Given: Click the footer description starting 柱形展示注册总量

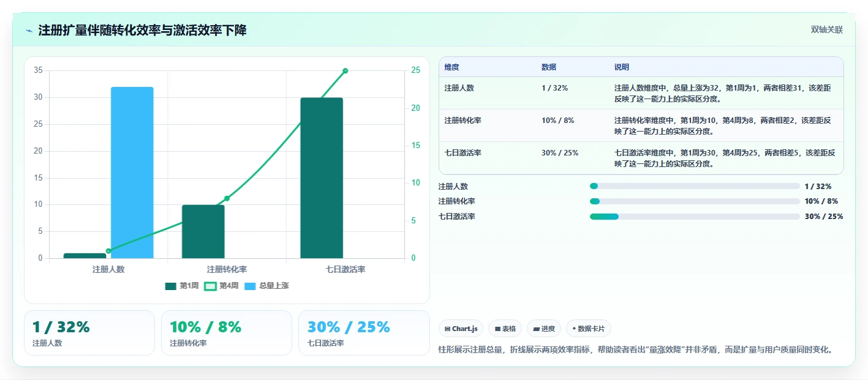Looking at the screenshot, I should pyautogui.click(x=635, y=350).
